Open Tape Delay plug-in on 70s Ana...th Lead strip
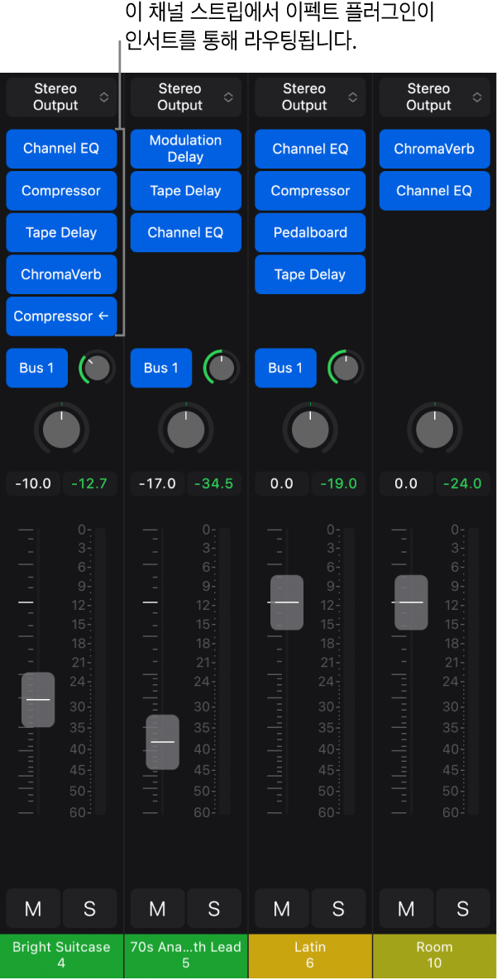 (x=186, y=191)
